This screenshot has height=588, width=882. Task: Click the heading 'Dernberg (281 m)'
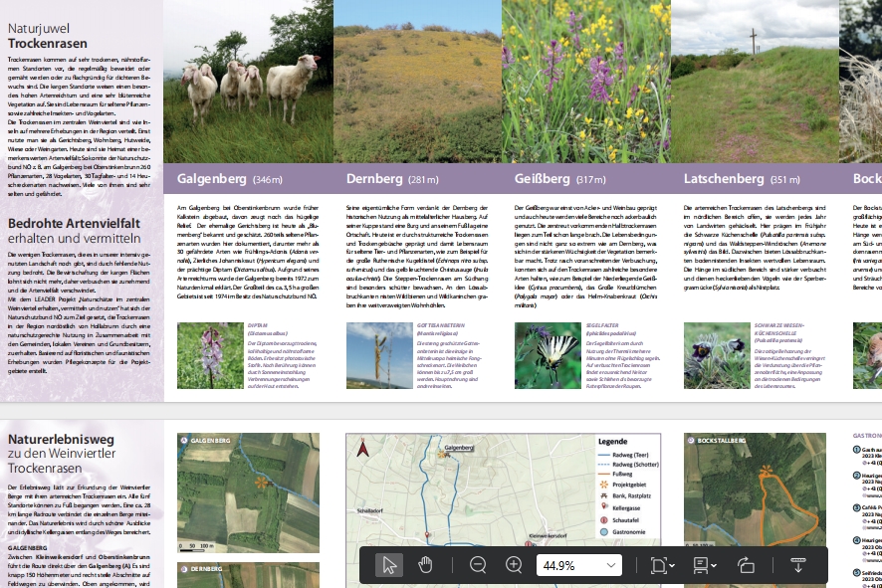[392, 179]
